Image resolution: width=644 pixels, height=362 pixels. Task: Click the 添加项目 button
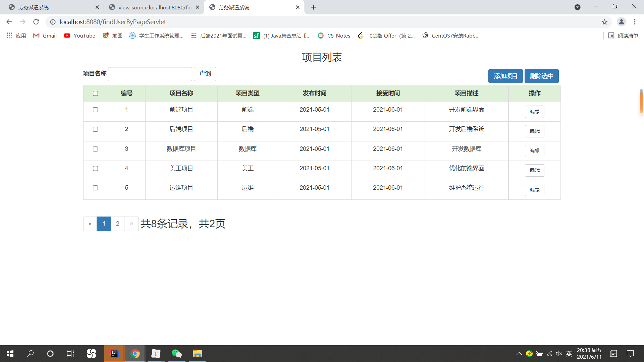[x=505, y=76]
